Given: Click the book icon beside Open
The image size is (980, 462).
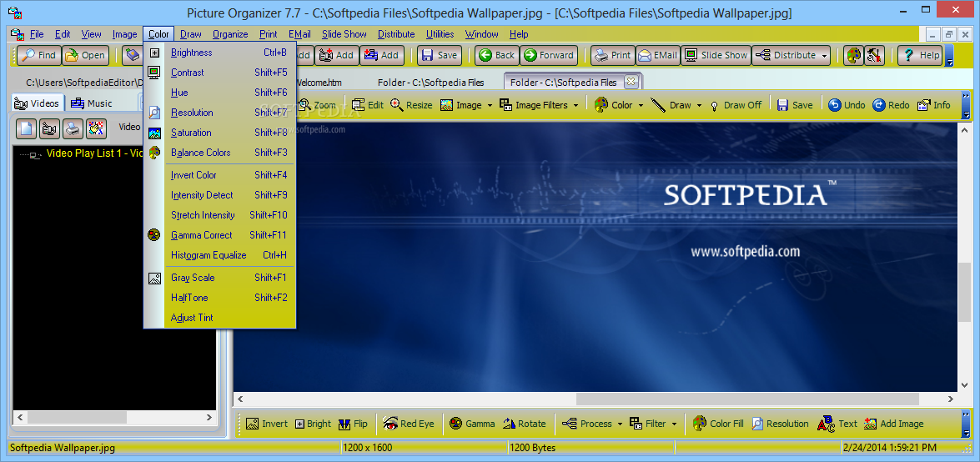Looking at the screenshot, I should 132,55.
